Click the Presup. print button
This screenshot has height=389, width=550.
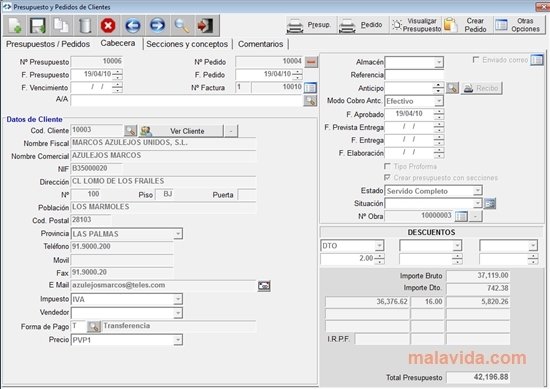click(x=311, y=25)
